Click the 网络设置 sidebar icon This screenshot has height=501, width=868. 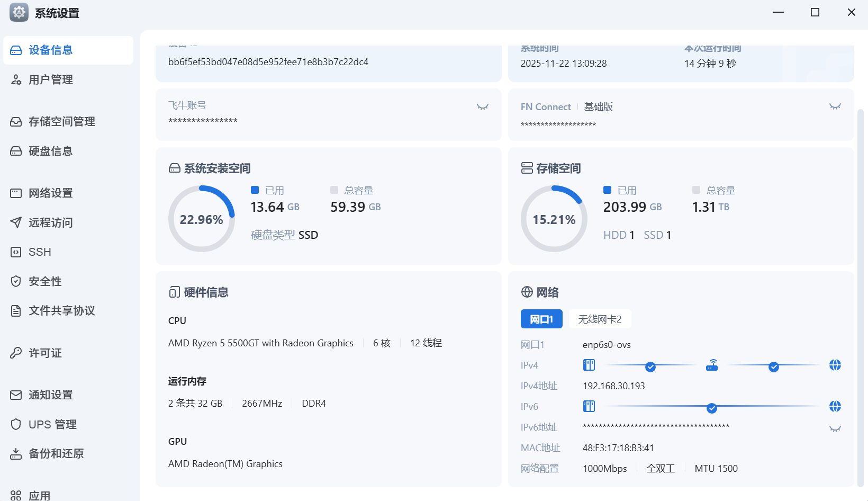pos(16,193)
